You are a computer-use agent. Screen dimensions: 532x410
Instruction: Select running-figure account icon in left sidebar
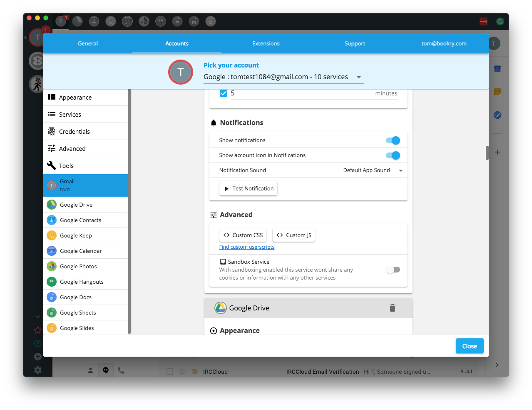[x=37, y=84]
